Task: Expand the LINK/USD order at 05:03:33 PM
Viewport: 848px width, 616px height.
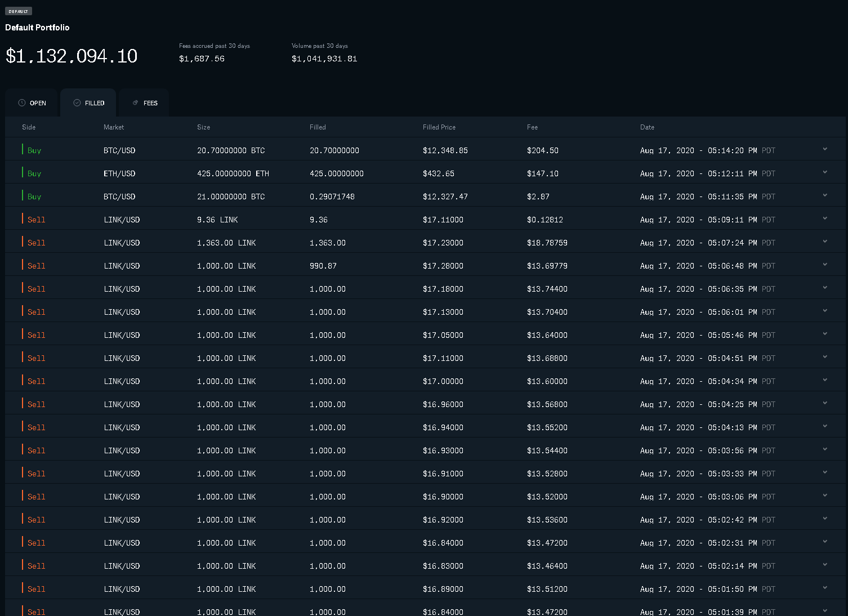Action: click(824, 472)
